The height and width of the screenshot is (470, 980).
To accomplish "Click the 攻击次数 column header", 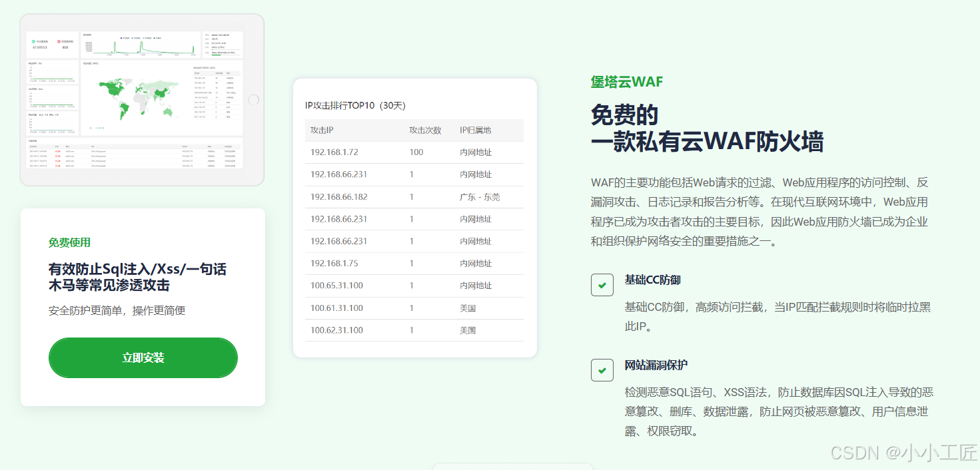I will 425,130.
